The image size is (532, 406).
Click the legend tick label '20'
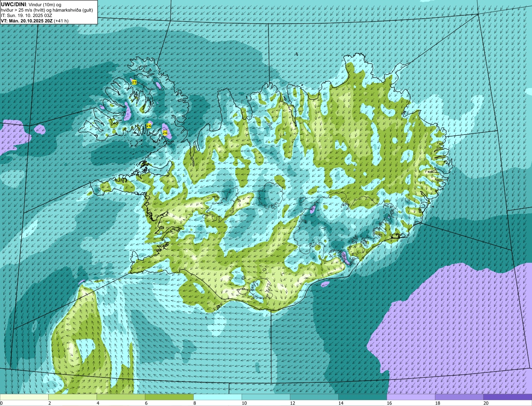[x=486, y=403]
